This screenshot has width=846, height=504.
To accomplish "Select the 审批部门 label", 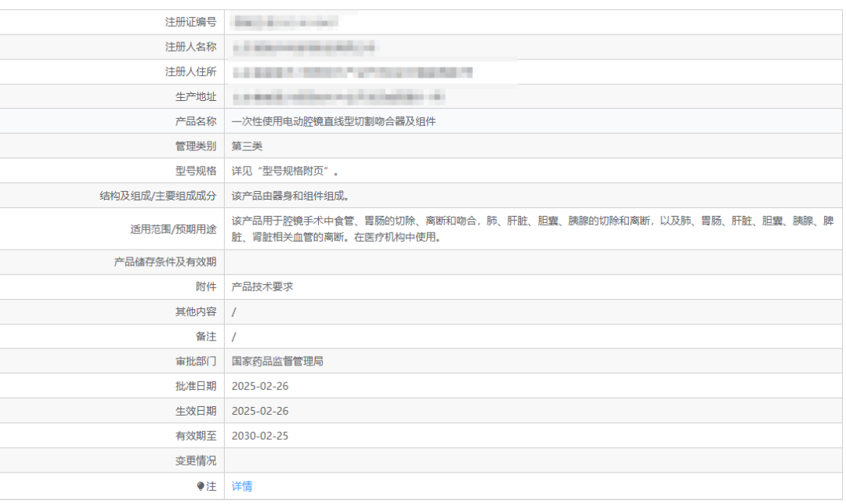I will [x=196, y=361].
